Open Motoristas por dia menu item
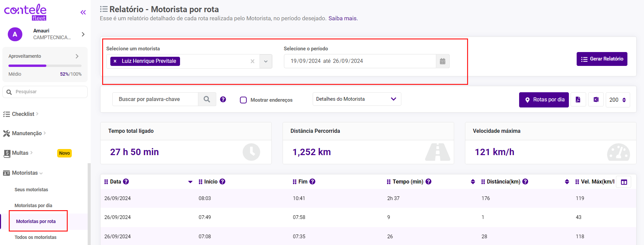Viewport: 644px width, 245px height. tap(33, 205)
